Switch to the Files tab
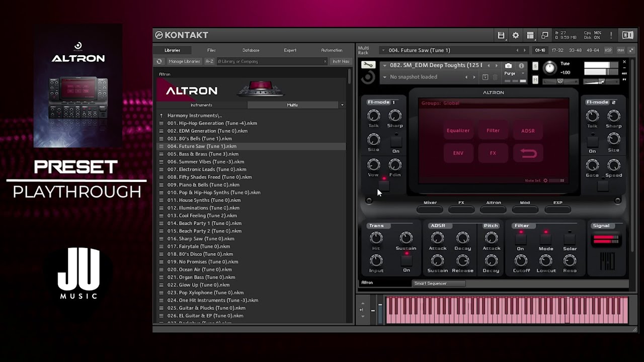Image resolution: width=644 pixels, height=362 pixels. [211, 50]
